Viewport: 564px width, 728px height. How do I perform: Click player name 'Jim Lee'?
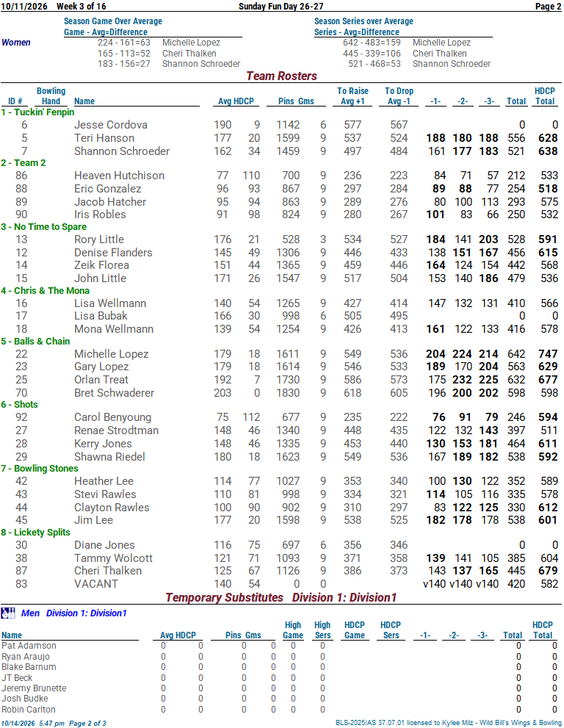(x=94, y=520)
